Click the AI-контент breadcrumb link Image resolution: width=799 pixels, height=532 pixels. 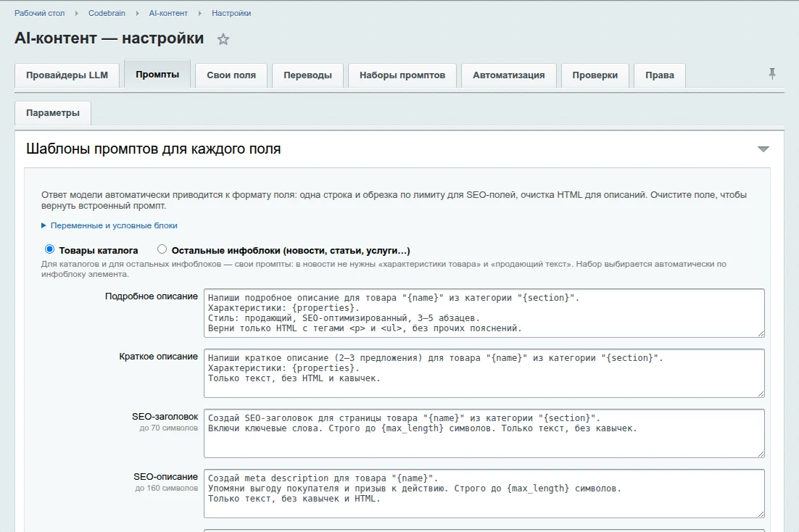coord(168,13)
